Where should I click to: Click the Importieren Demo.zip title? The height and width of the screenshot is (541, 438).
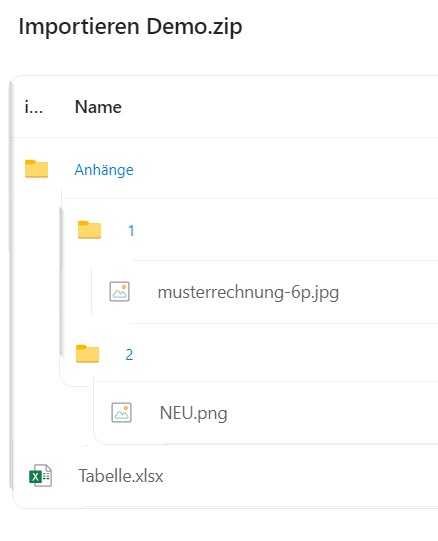pyautogui.click(x=130, y=27)
